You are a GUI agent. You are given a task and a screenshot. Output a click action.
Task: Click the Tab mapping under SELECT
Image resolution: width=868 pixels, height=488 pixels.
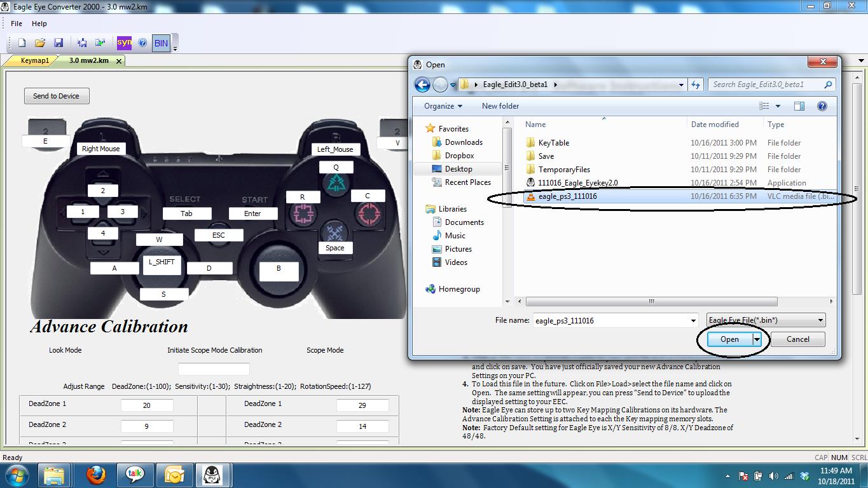[186, 213]
